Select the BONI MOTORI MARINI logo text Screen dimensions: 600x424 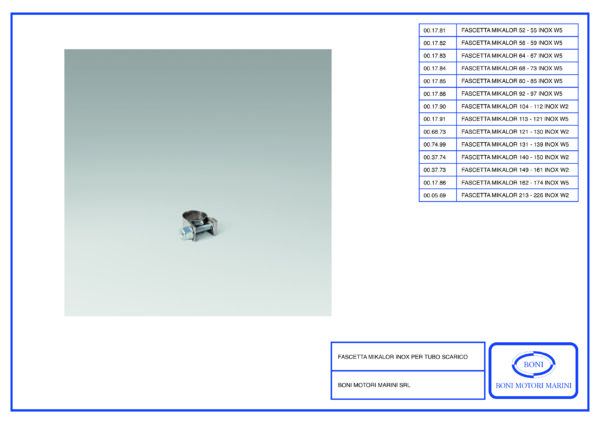533,386
